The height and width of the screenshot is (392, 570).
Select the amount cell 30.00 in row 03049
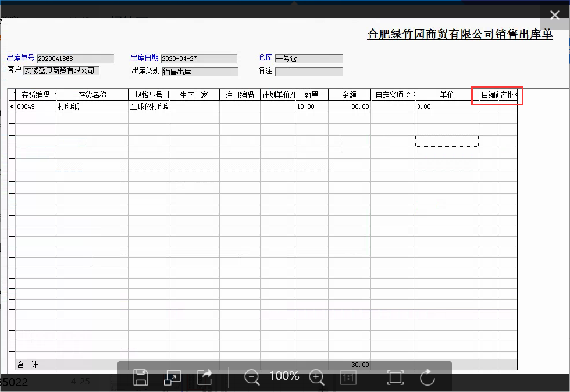[350, 106]
